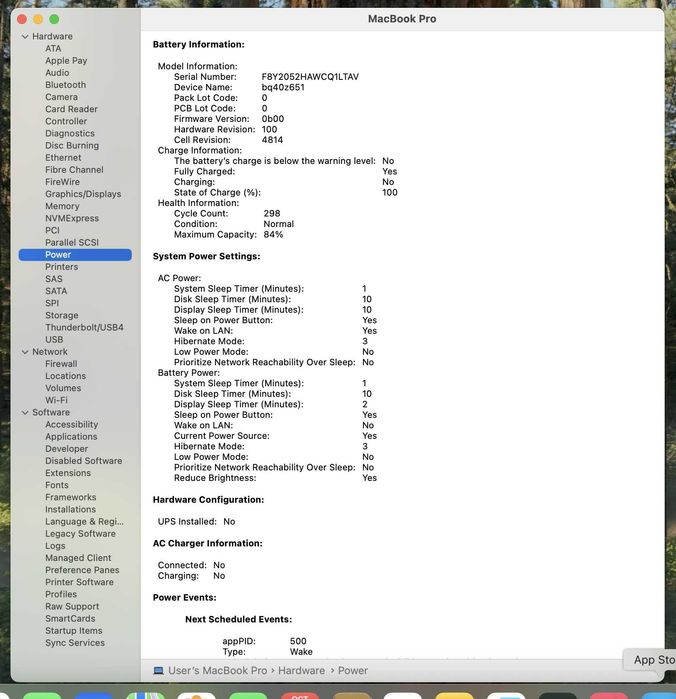Open Preference Panes in the sidebar
Screen dimensions: 676x699
(82, 570)
